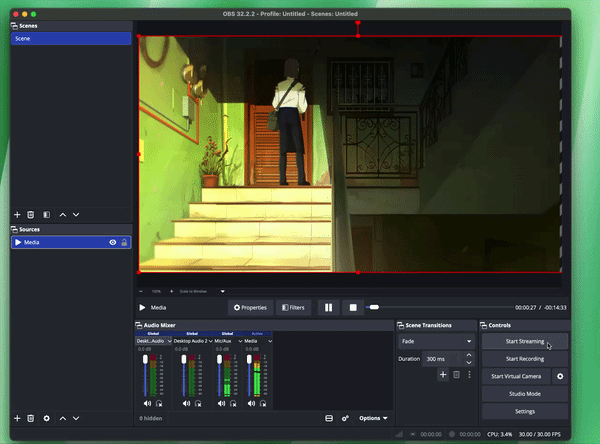Add a new scene with plus icon
The height and width of the screenshot is (444, 600).
pos(17,215)
